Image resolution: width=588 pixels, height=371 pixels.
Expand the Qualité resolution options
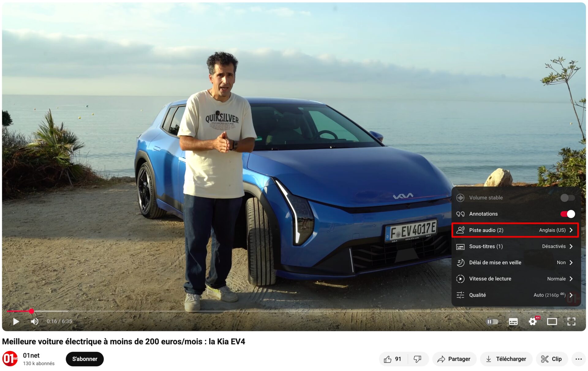click(x=515, y=295)
